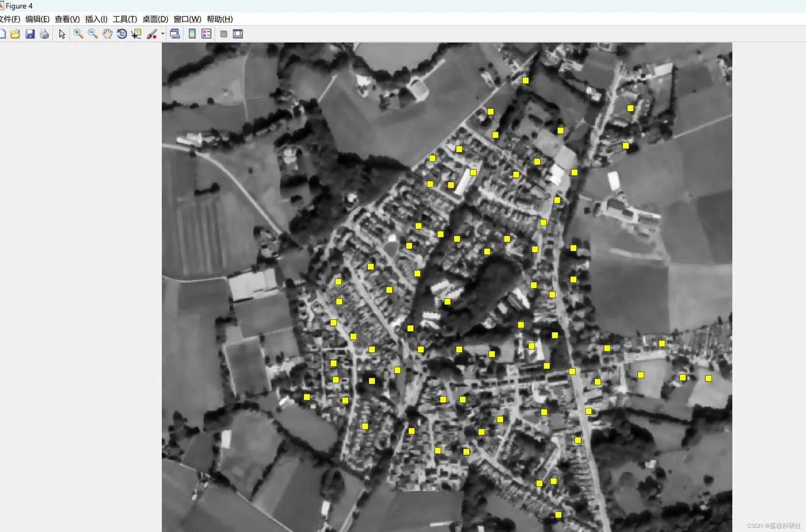Enable the Rotate 3D tool
This screenshot has height=532, width=806.
pos(121,34)
